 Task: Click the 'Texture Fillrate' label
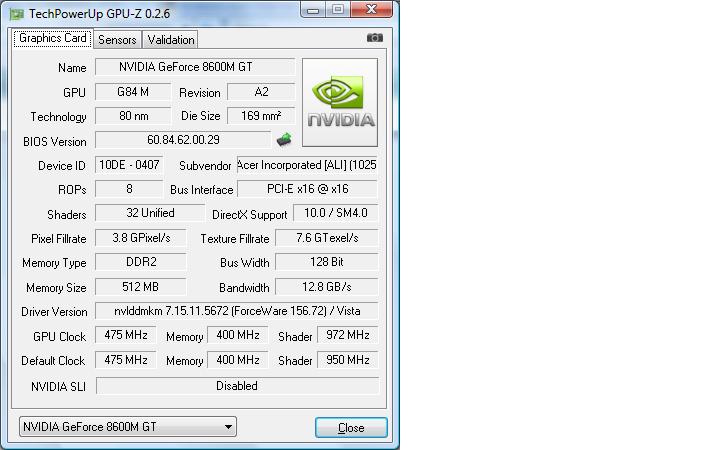point(235,239)
